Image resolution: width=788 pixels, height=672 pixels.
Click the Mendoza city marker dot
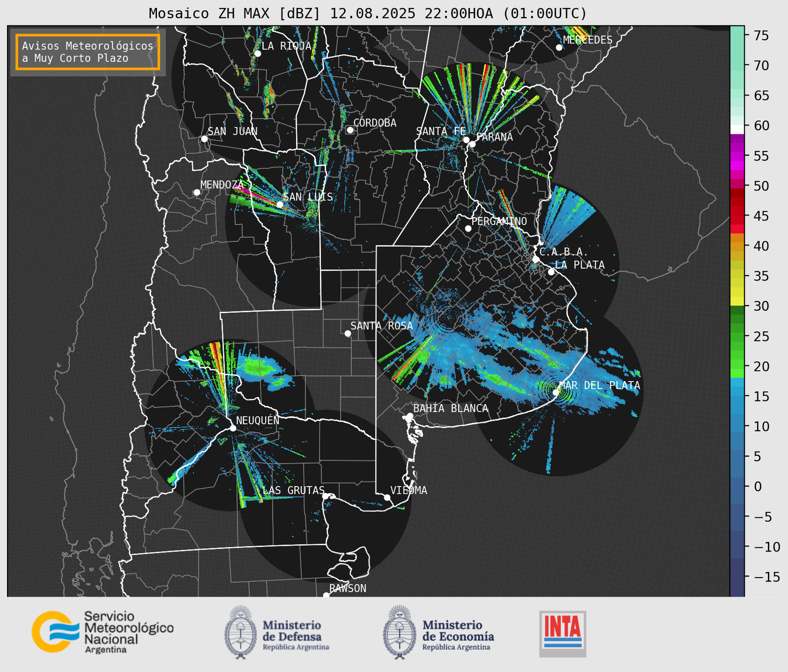point(197,193)
